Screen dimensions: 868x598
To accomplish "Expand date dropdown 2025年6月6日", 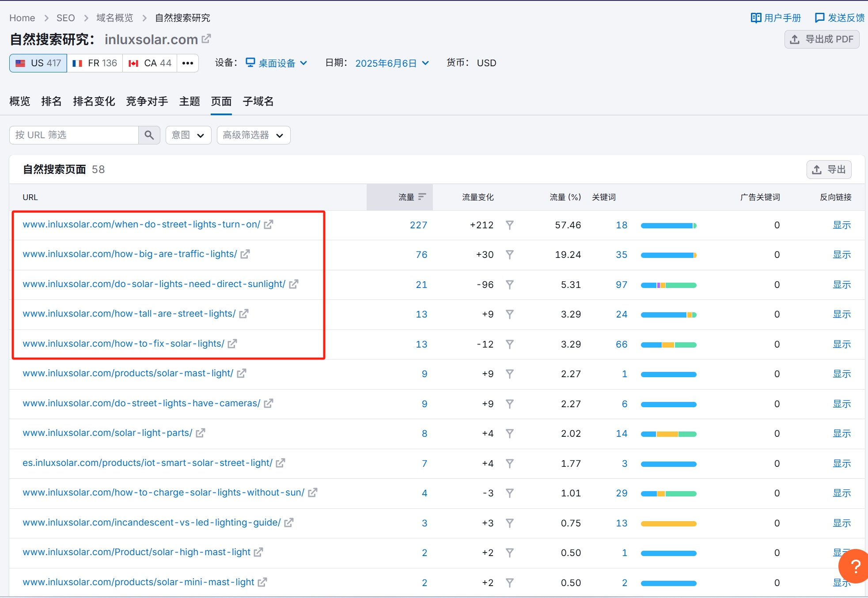I will (x=392, y=63).
